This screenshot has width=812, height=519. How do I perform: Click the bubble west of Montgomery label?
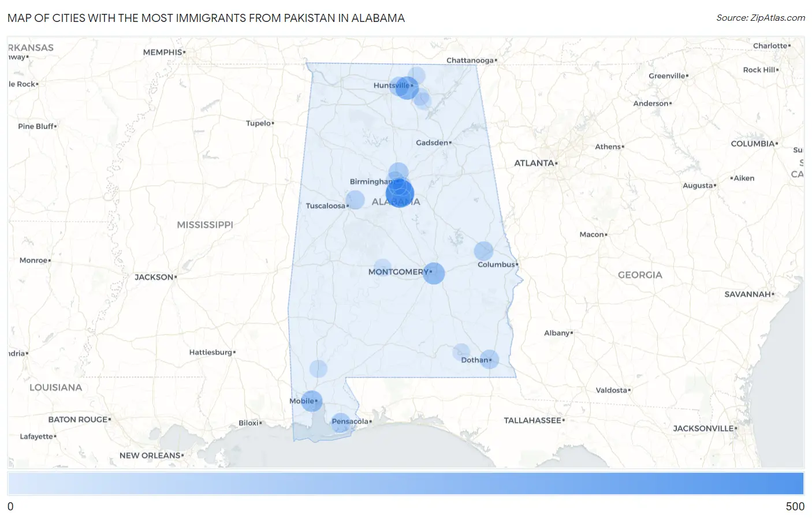[382, 267]
